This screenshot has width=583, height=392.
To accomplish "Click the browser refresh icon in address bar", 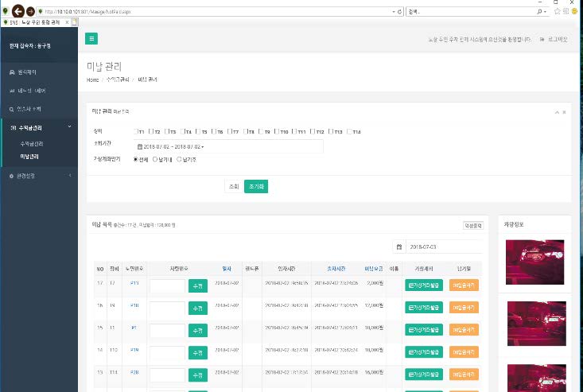I will (x=398, y=12).
